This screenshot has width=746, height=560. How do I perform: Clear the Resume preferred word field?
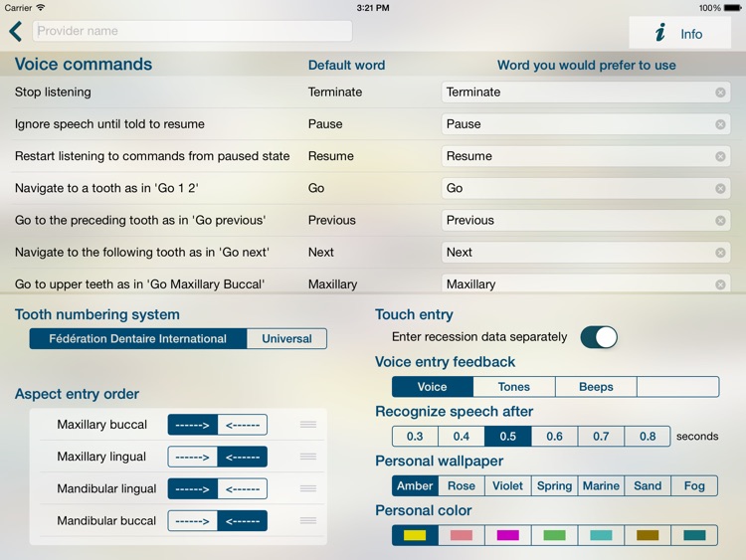720,156
